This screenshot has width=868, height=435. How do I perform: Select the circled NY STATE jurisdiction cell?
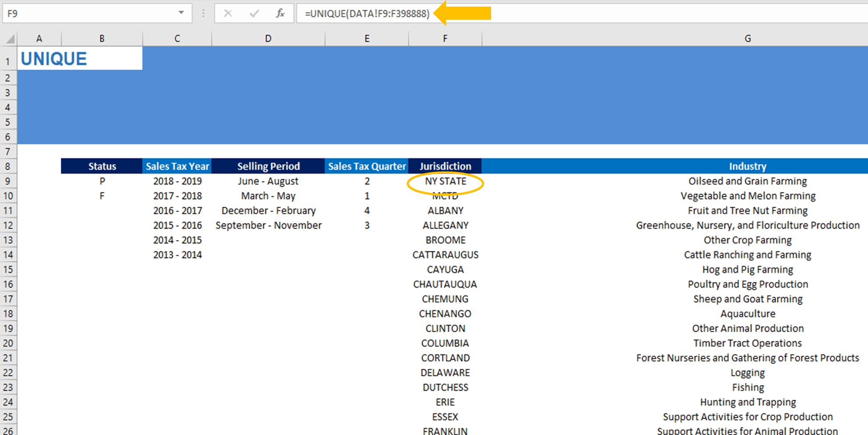[x=445, y=181]
